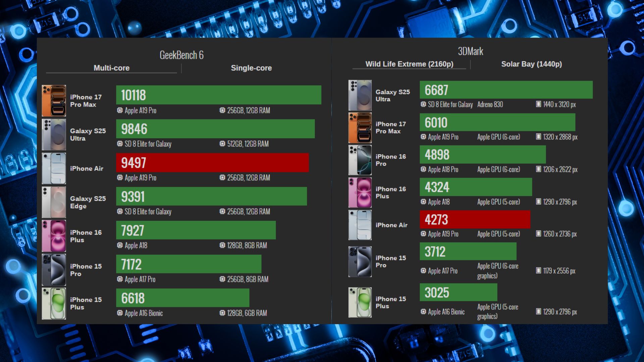Click the Galaxy S25 Edge name label
This screenshot has height=362, width=644.
pyautogui.click(x=88, y=202)
